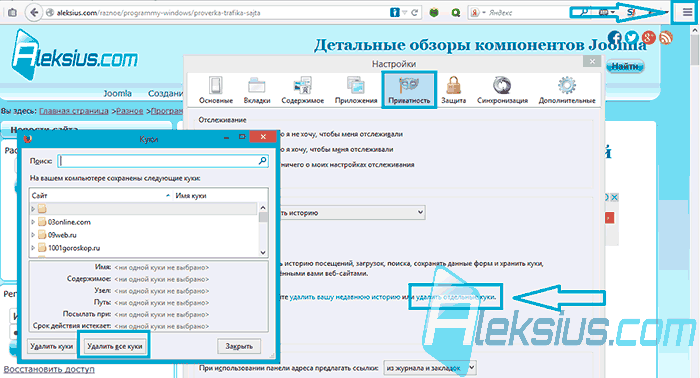Open the address bar history dropdown arrow
700x378 pixels.
click(405, 12)
